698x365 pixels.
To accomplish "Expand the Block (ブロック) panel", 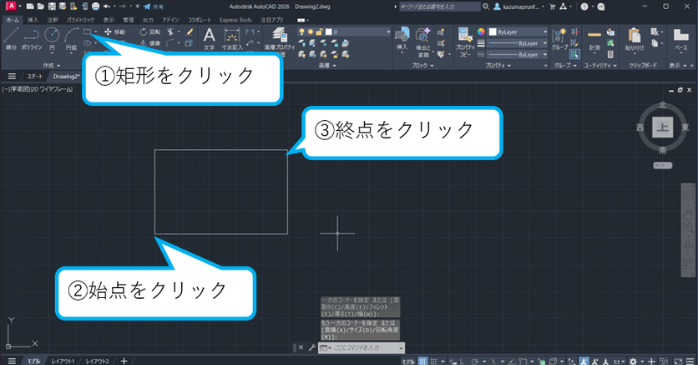I will tap(422, 65).
